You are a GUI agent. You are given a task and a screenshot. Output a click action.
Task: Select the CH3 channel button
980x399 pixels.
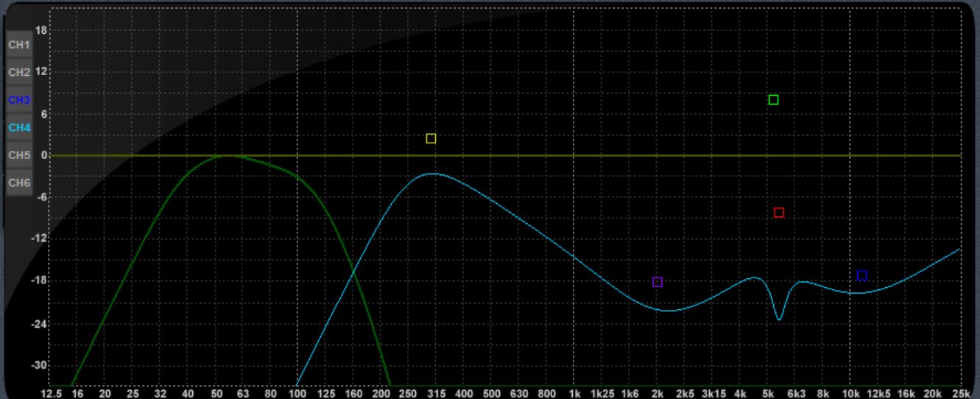click(19, 99)
